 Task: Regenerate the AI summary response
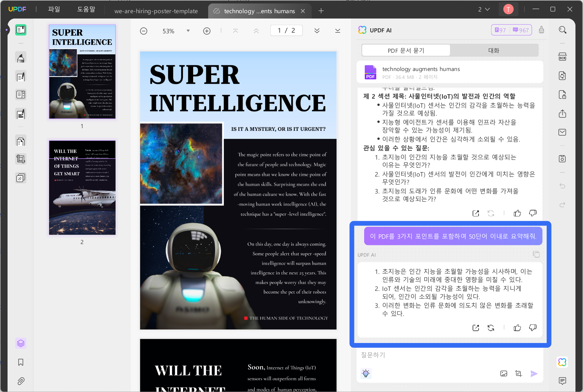491,328
